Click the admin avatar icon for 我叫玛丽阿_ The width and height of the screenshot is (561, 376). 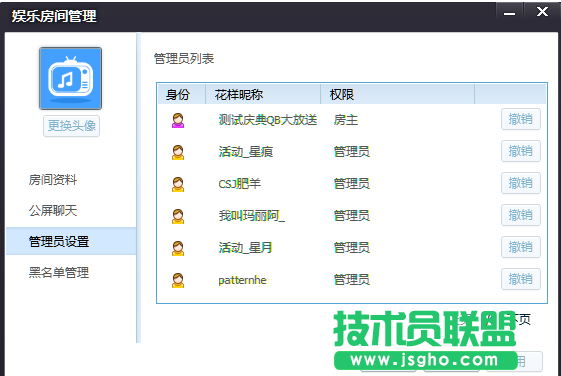(x=178, y=216)
